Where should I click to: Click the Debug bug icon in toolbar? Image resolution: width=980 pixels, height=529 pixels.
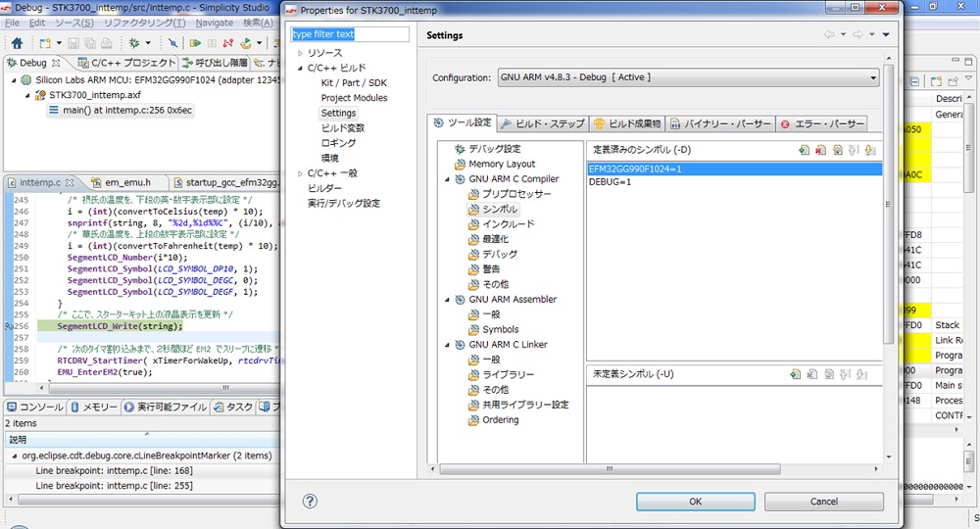click(133, 43)
